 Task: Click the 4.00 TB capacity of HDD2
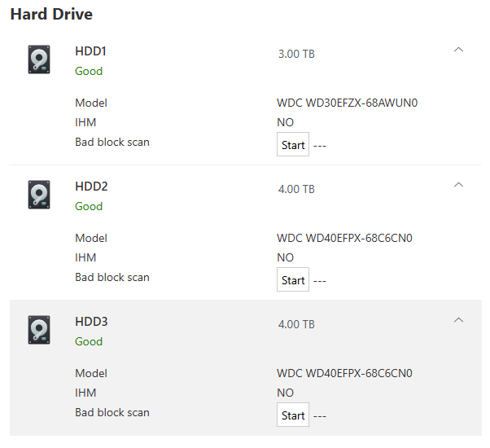[x=296, y=189]
